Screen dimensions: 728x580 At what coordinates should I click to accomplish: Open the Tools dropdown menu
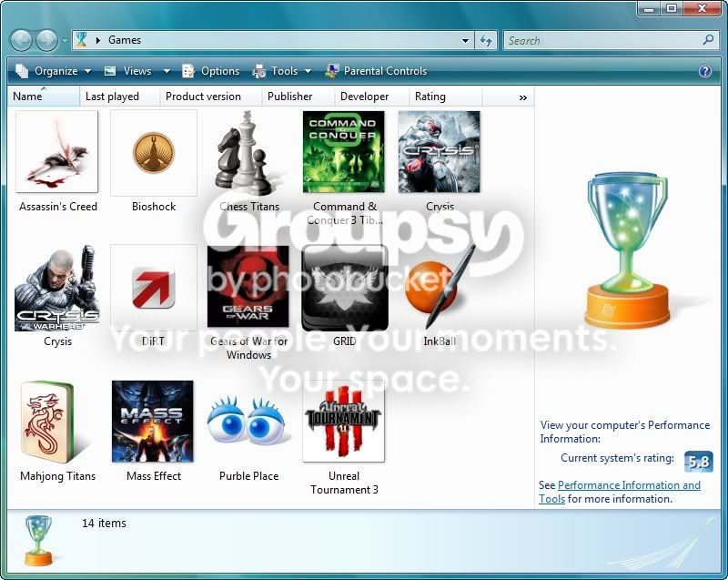[x=281, y=71]
